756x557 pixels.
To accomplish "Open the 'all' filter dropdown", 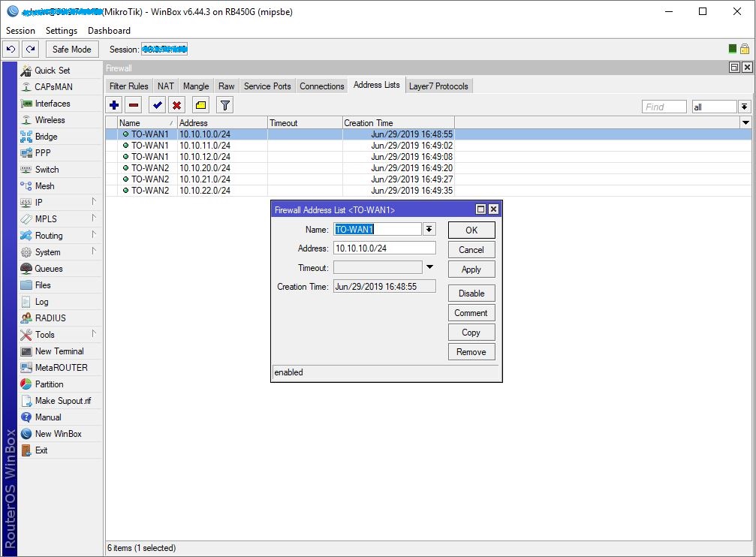I will pos(745,107).
